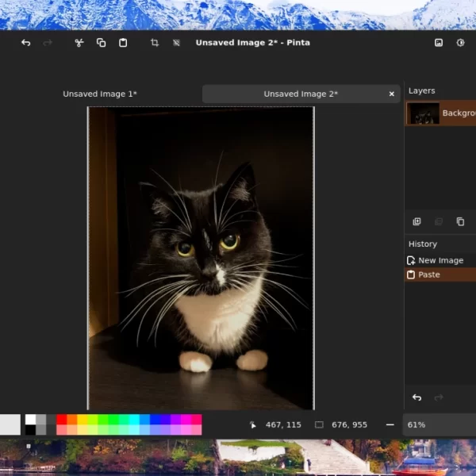
Task: Switch to the Unsaved Image 1* tab
Action: [x=100, y=94]
